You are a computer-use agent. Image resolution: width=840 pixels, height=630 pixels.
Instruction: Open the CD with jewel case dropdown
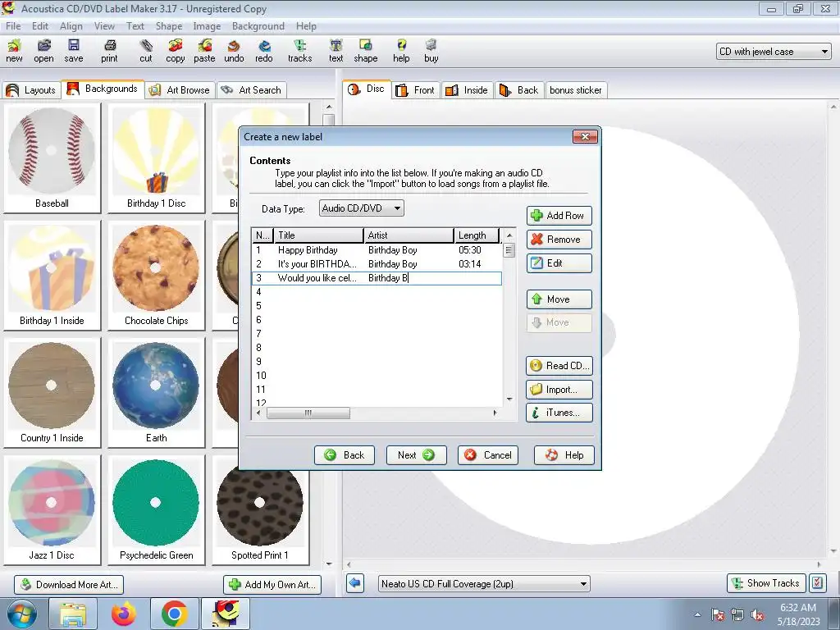click(774, 52)
